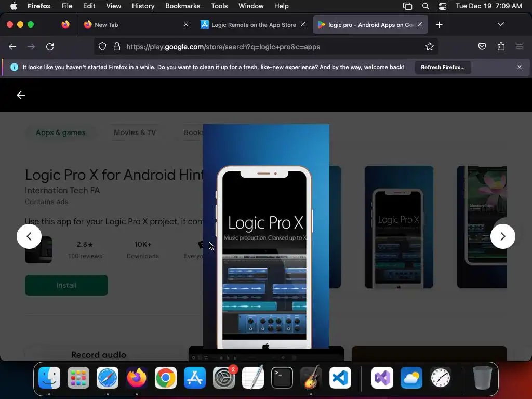Open the Tools menu

click(x=219, y=6)
